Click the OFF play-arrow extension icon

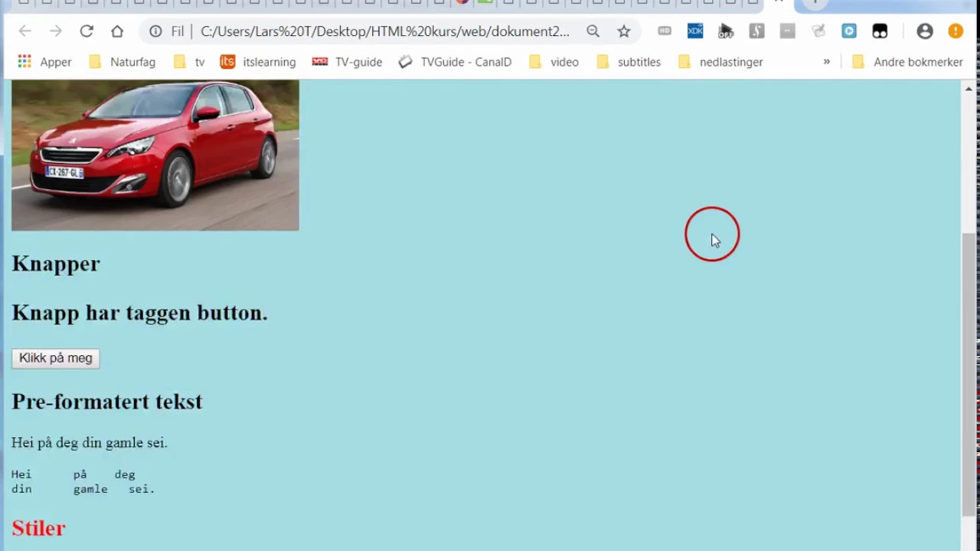coord(726,31)
